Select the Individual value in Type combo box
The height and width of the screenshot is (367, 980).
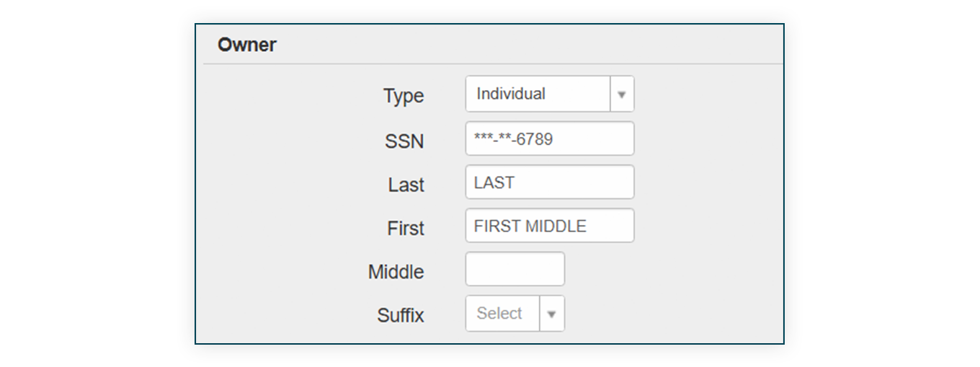[x=511, y=94]
